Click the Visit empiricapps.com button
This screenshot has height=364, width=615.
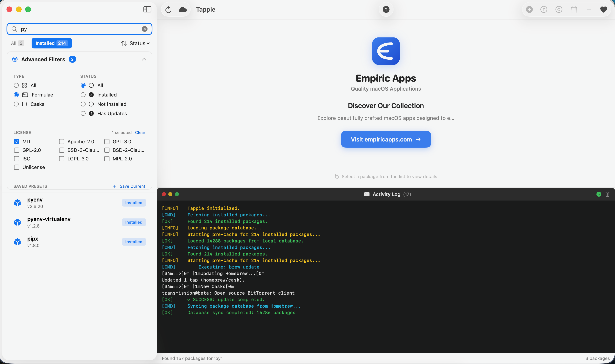pos(386,139)
